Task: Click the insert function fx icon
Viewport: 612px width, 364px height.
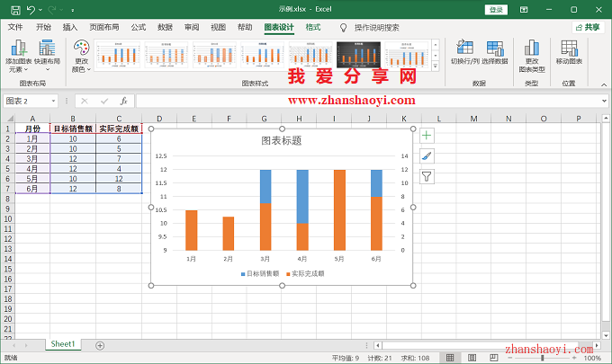Action: (x=123, y=102)
